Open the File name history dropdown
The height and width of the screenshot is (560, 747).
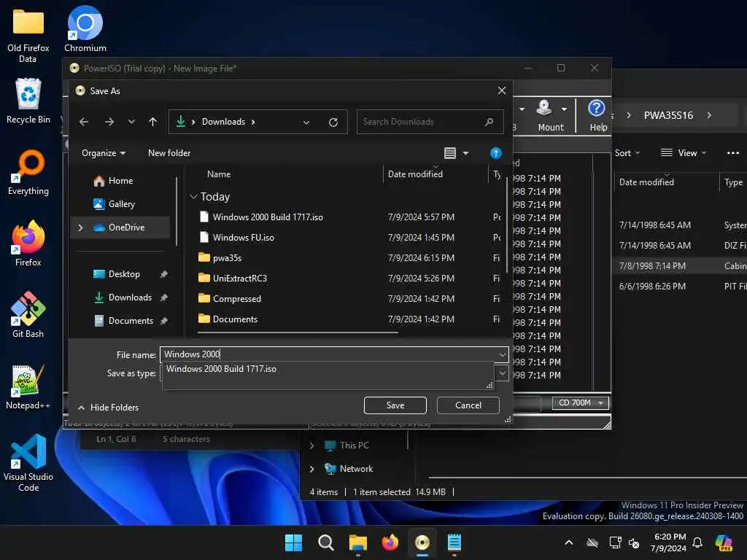[502, 354]
